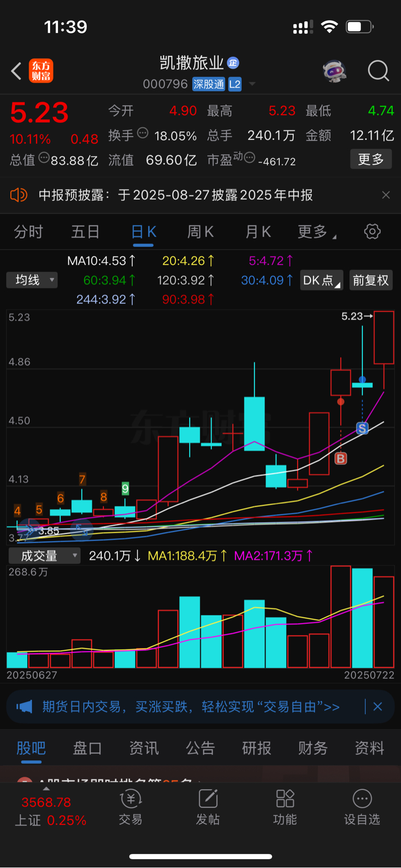Tap the megaphone icon in futures banner

pyautogui.click(x=24, y=707)
